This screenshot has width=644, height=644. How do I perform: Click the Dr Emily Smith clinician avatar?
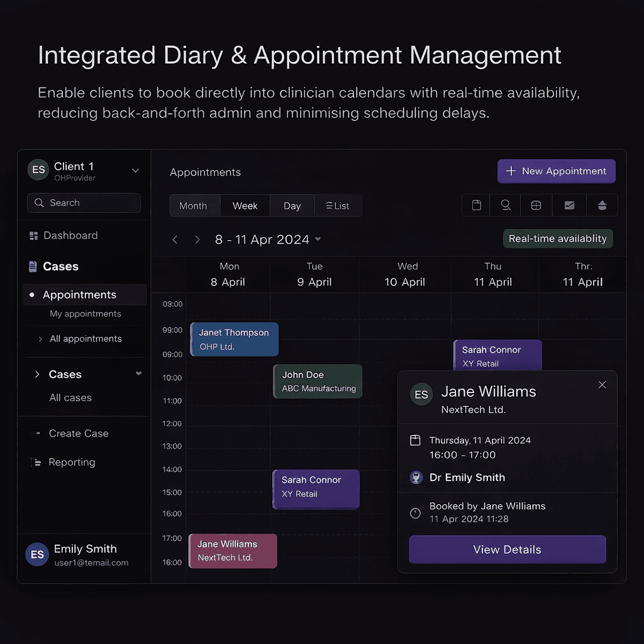pyautogui.click(x=416, y=478)
